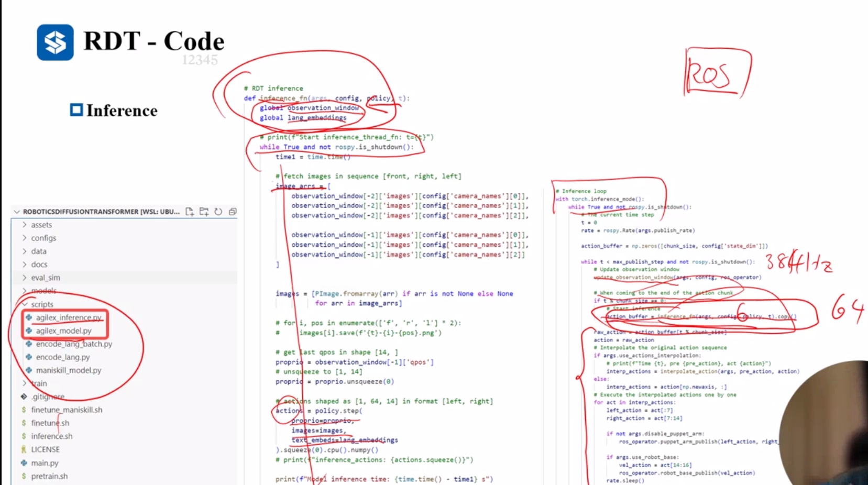Click 'rate = rospy.Rate(args.publish_rate)' line
Image resolution: width=868 pixels, height=485 pixels.
[638, 230]
